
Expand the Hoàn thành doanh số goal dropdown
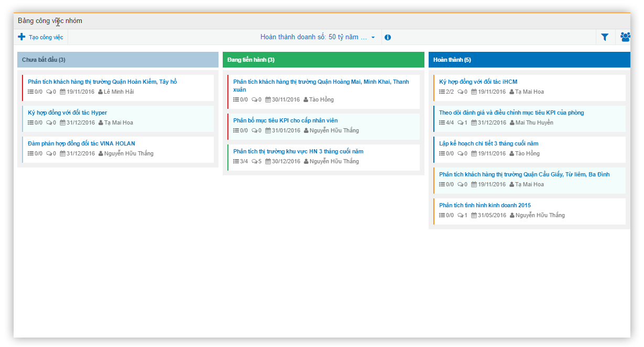click(x=373, y=38)
